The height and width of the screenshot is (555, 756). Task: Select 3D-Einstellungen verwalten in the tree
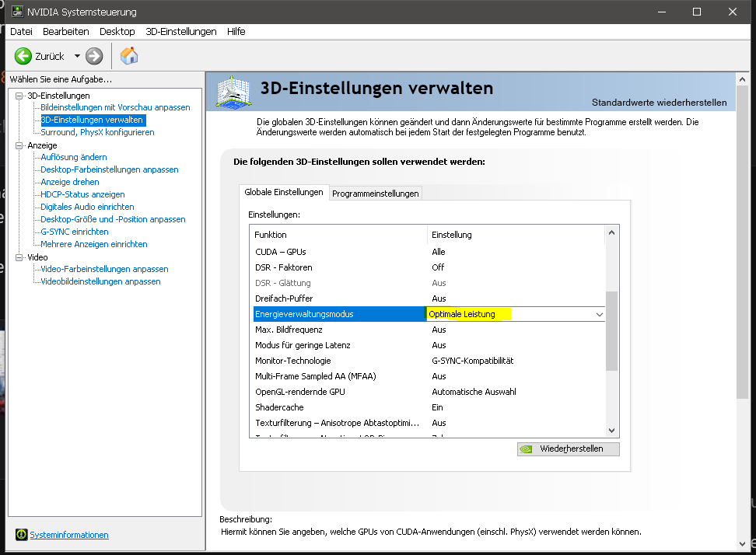tap(93, 120)
